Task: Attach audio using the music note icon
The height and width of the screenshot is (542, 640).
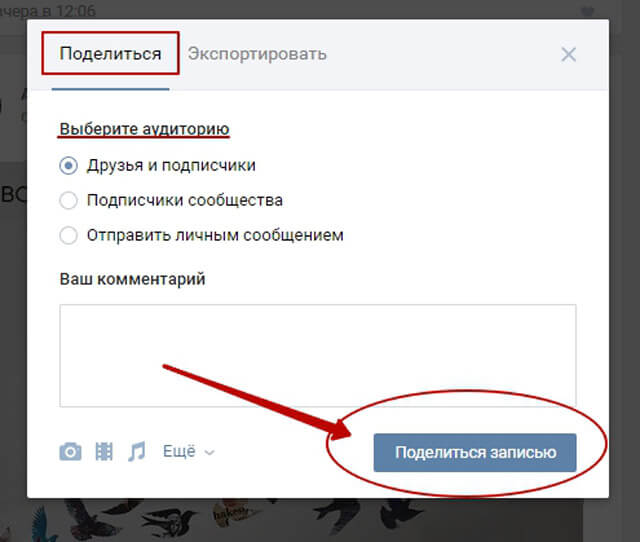Action: (137, 452)
